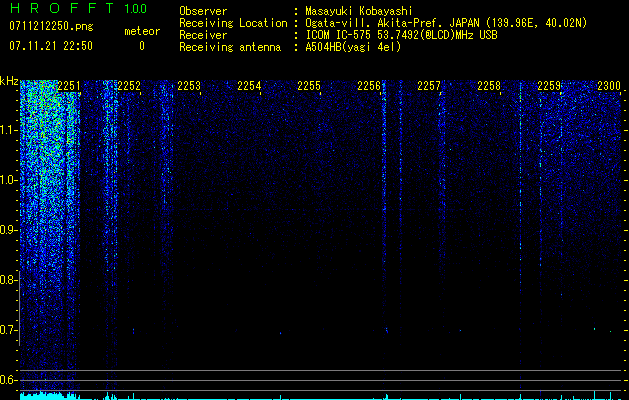This screenshot has width=629, height=400.
Task: Select the ICOM IC-575 receiver frequency text
Action: pos(401,35)
